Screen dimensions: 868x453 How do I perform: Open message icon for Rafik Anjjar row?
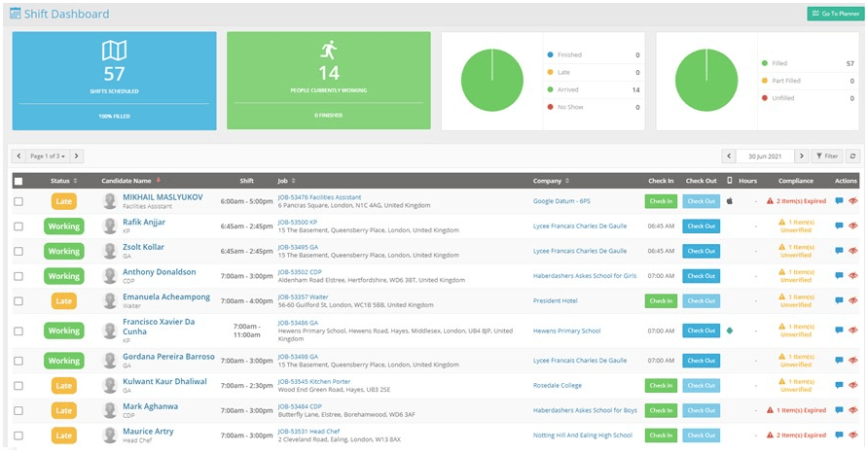(x=839, y=226)
